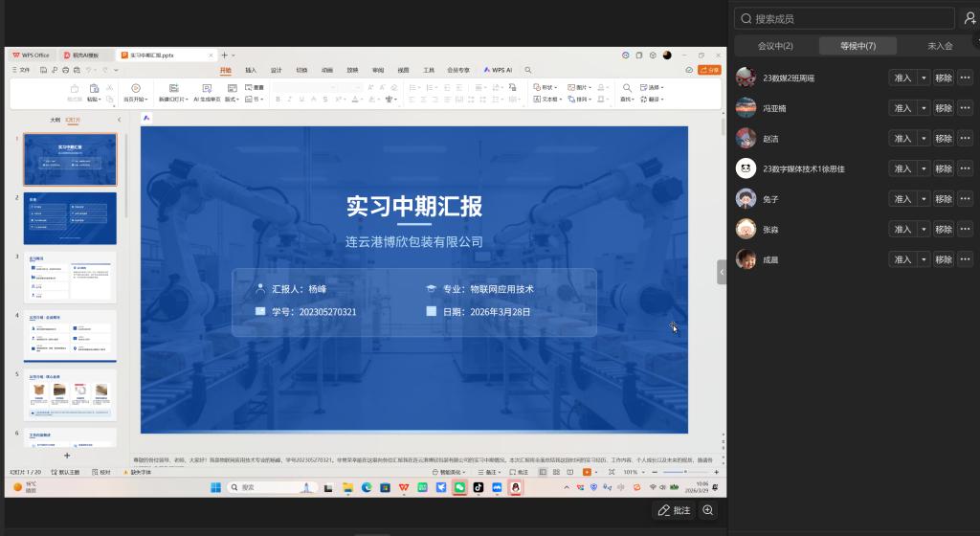Click the Windows Start button

215,487
